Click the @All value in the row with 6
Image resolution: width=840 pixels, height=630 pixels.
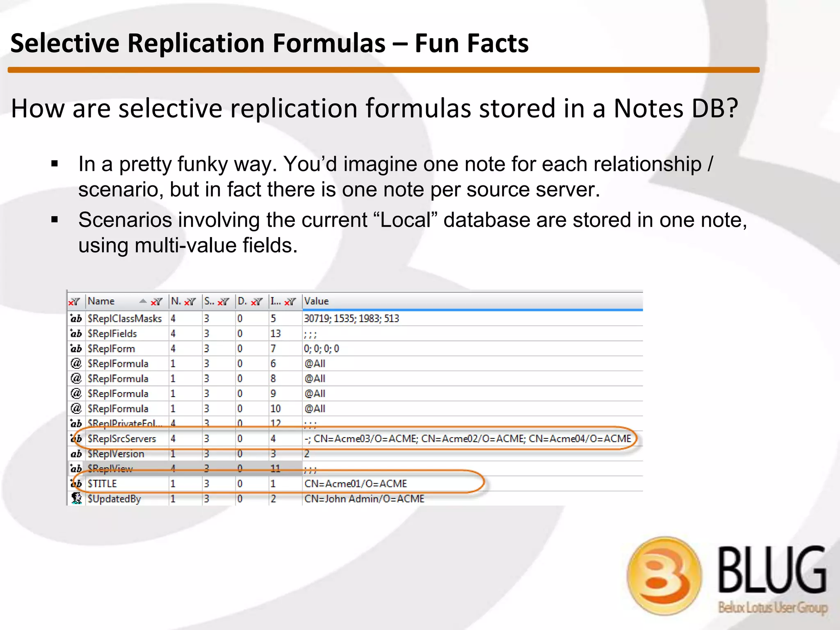[315, 363]
